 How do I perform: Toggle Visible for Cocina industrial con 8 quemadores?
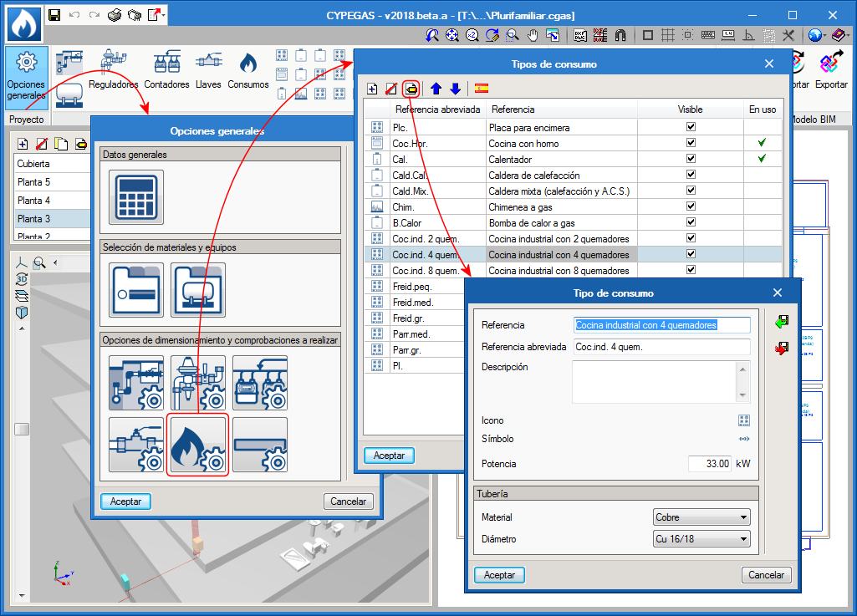click(691, 269)
